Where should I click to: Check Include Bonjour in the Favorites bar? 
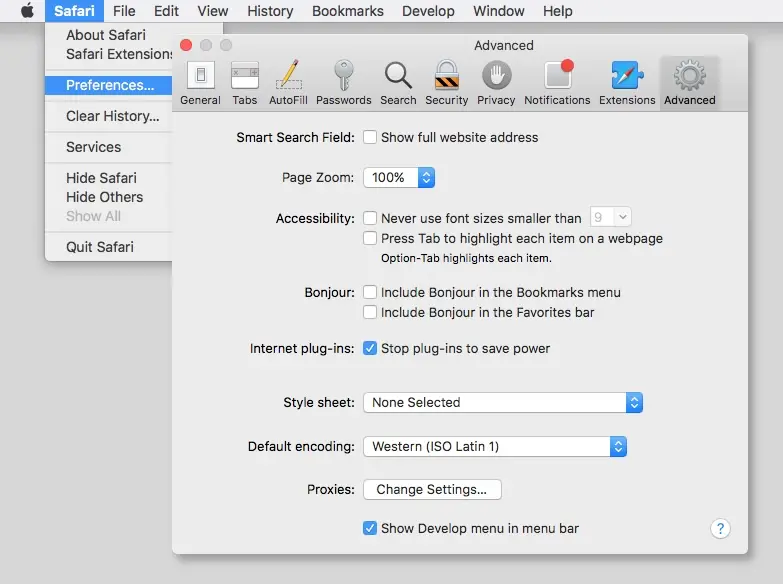pyautogui.click(x=370, y=312)
